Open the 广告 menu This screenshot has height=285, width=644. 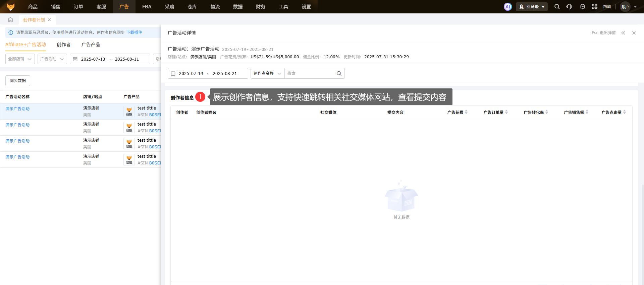[x=124, y=7]
